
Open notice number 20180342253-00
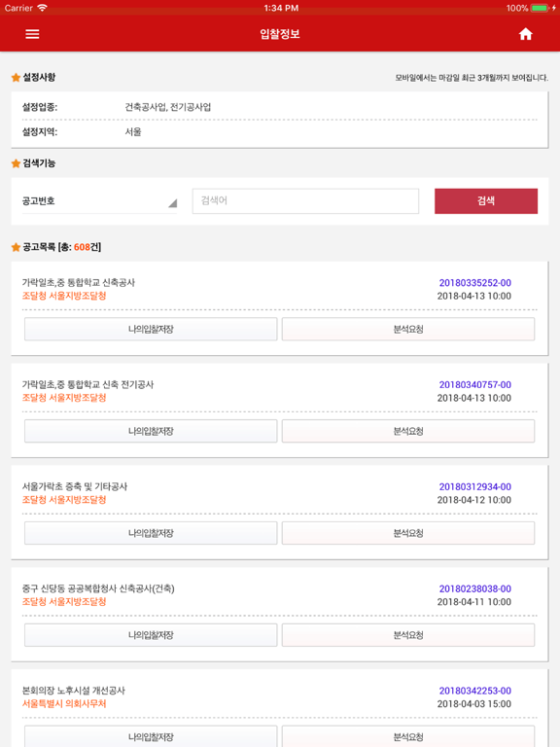474,691
